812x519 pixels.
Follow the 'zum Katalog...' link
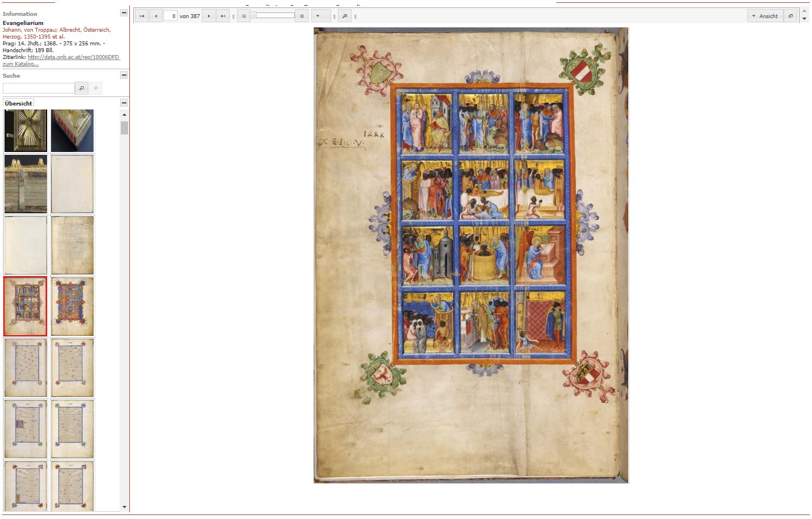(20, 64)
